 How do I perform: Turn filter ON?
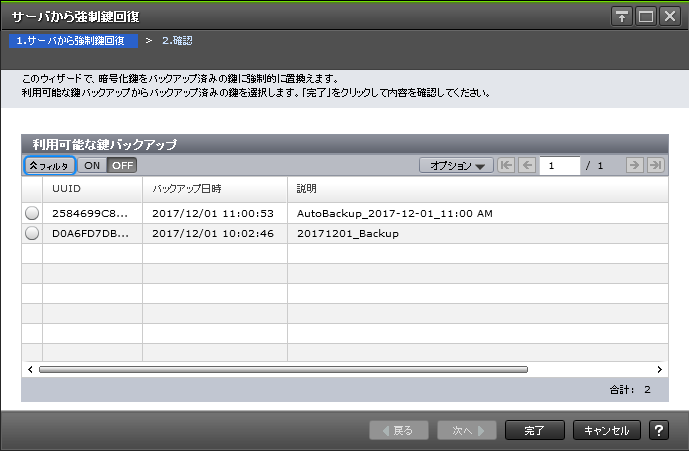click(x=92, y=166)
